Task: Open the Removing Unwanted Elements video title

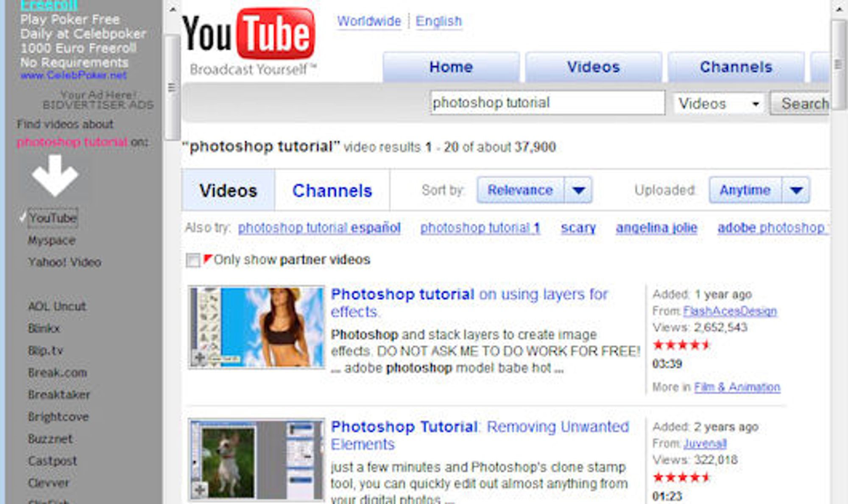Action: pyautogui.click(x=480, y=435)
